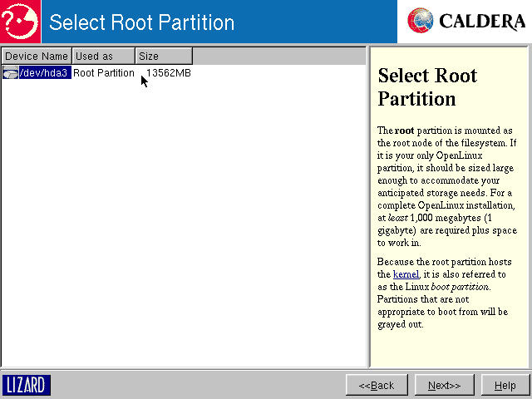Click the LIZARD logo in bottom bar
The height and width of the screenshot is (399, 532).
(27, 385)
